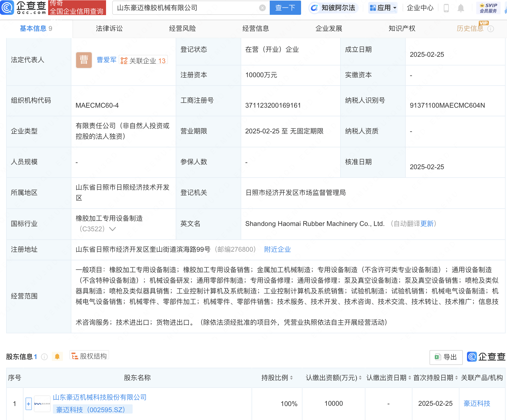Select English name Shandong Haomai Rubber Machinery

tap(315, 224)
